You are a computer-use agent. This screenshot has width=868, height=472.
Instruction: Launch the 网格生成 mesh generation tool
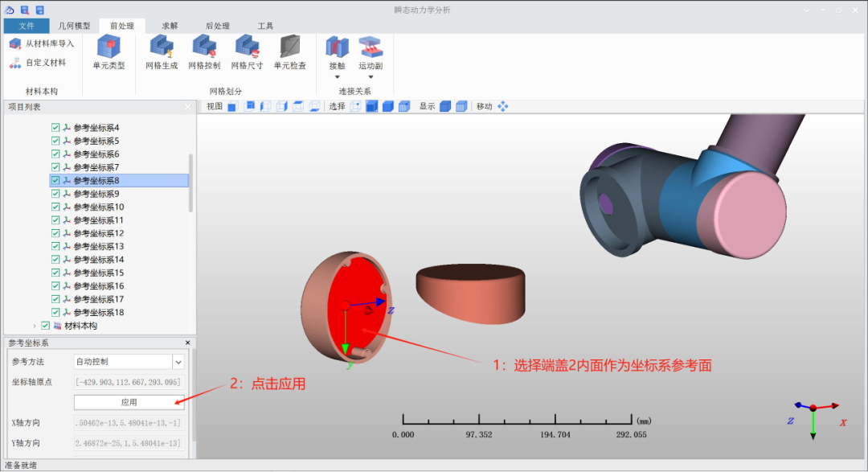[162, 52]
